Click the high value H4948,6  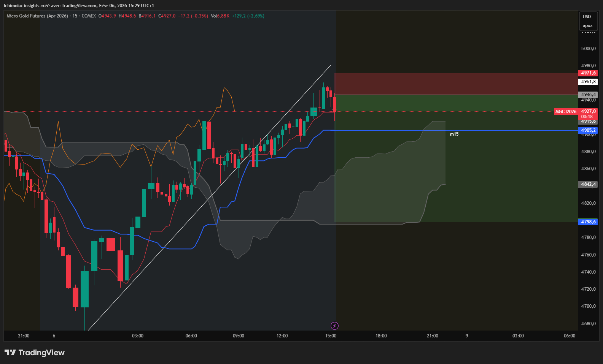point(127,16)
